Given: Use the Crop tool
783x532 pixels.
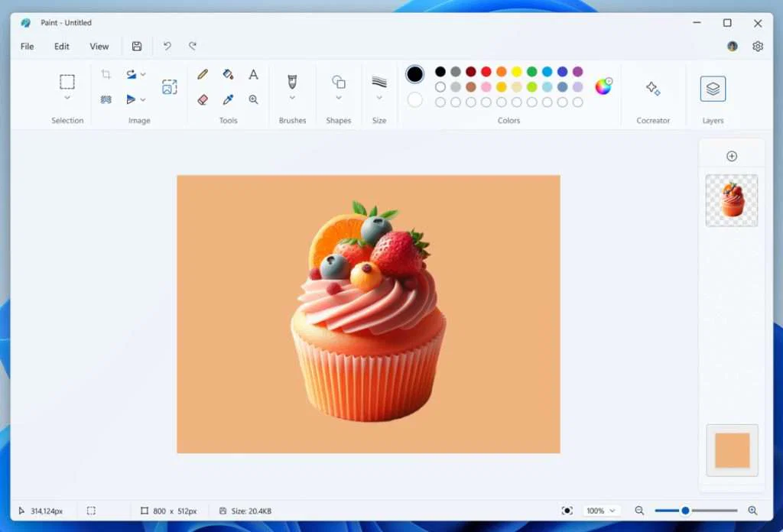Looking at the screenshot, I should [105, 73].
